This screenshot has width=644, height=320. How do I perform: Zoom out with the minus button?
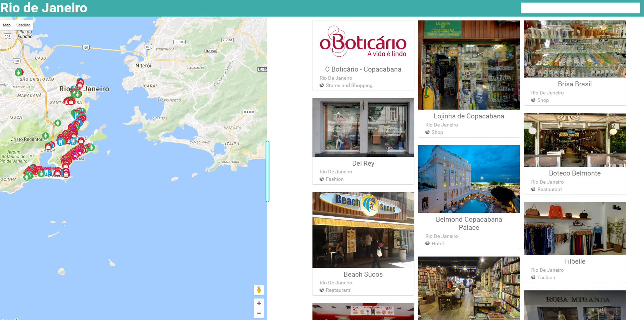coord(259,313)
